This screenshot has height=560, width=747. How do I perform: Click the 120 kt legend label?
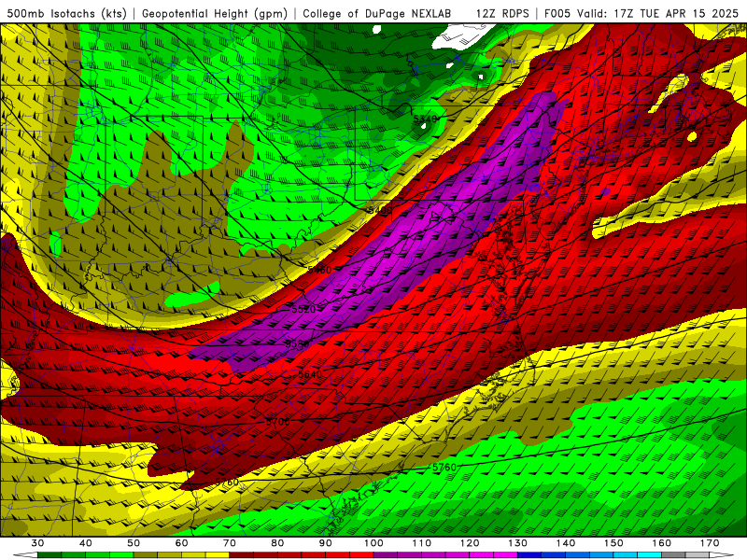pyautogui.click(x=470, y=543)
